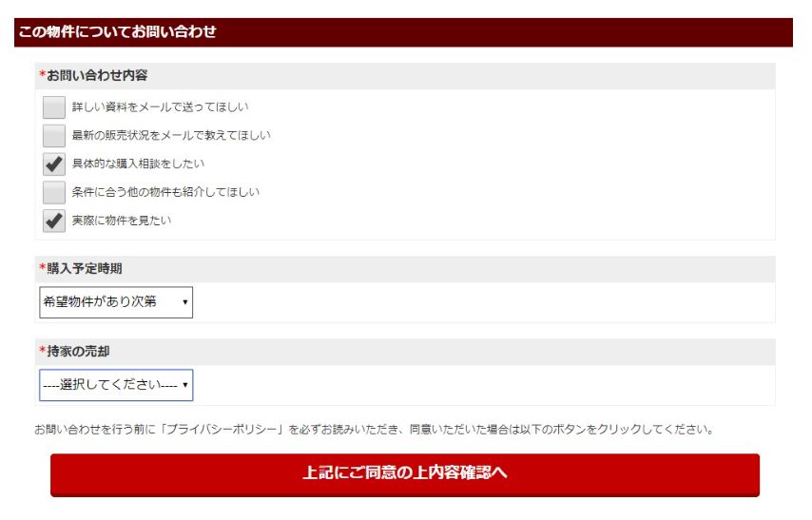The height and width of the screenshot is (520, 812).
Task: Check the 詳しい資料をメールで送ってほしい checkbox
Action: pos(54,107)
